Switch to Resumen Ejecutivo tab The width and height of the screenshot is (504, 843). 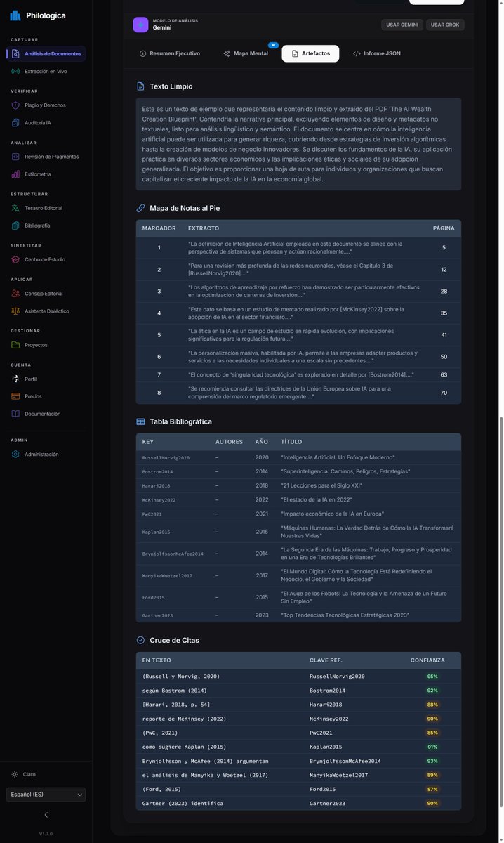tap(170, 53)
